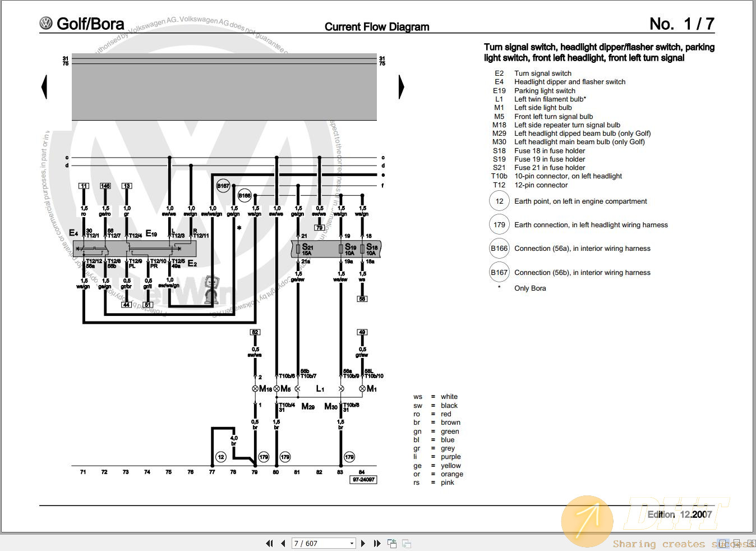Click track reference box 79
The height and width of the screenshot is (551, 756).
[319, 228]
